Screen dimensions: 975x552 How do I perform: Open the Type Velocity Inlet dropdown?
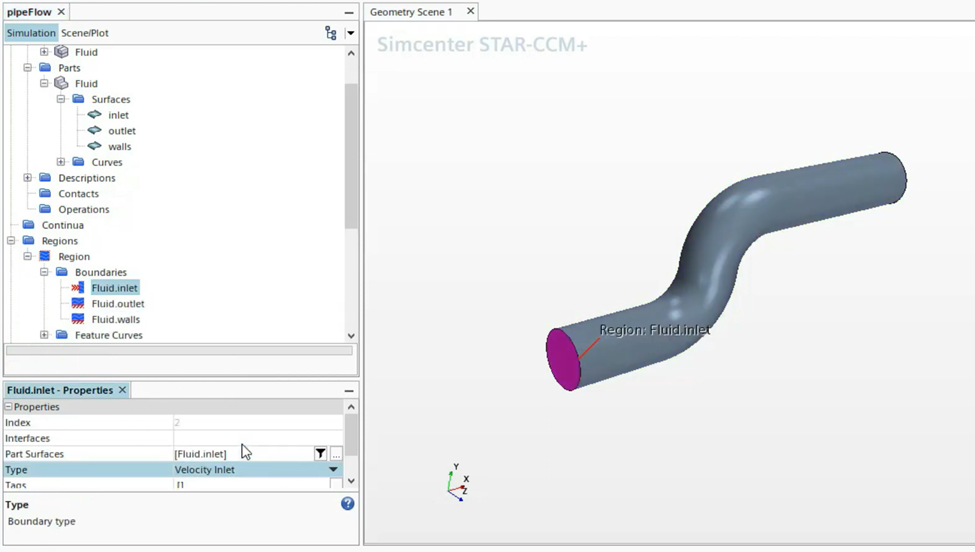point(333,470)
